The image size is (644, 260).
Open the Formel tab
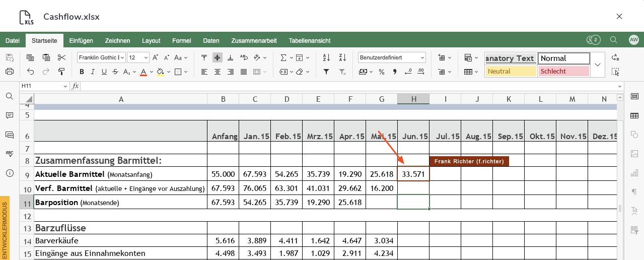(x=181, y=40)
